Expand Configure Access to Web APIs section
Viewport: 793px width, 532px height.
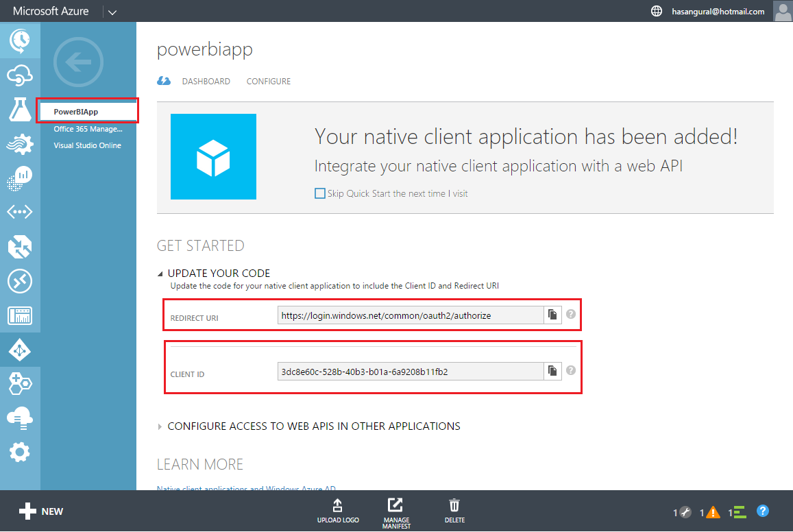[x=160, y=427]
